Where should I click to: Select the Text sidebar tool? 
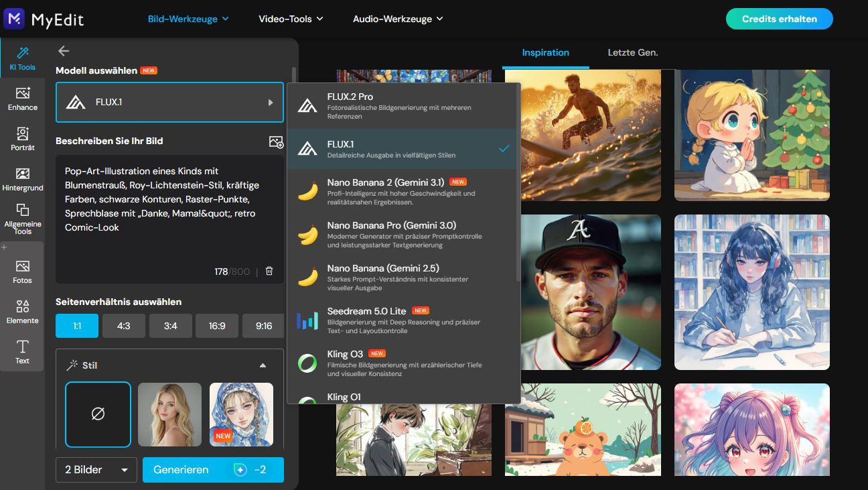(22, 352)
